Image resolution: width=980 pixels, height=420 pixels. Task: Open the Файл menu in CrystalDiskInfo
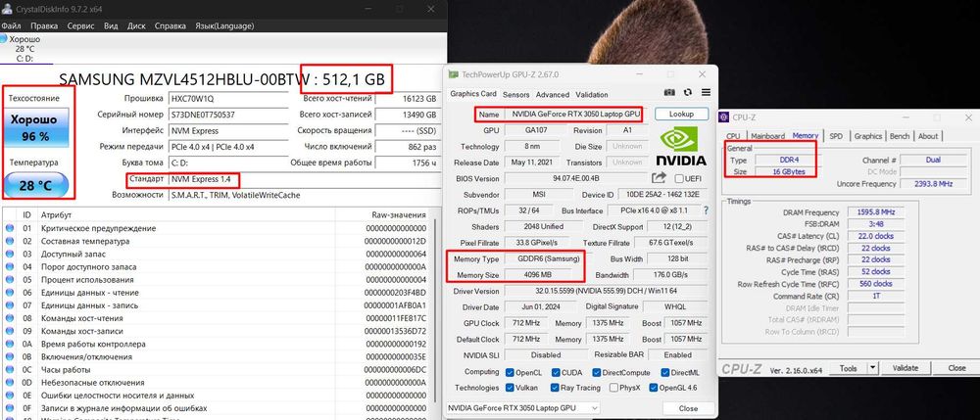tap(11, 26)
